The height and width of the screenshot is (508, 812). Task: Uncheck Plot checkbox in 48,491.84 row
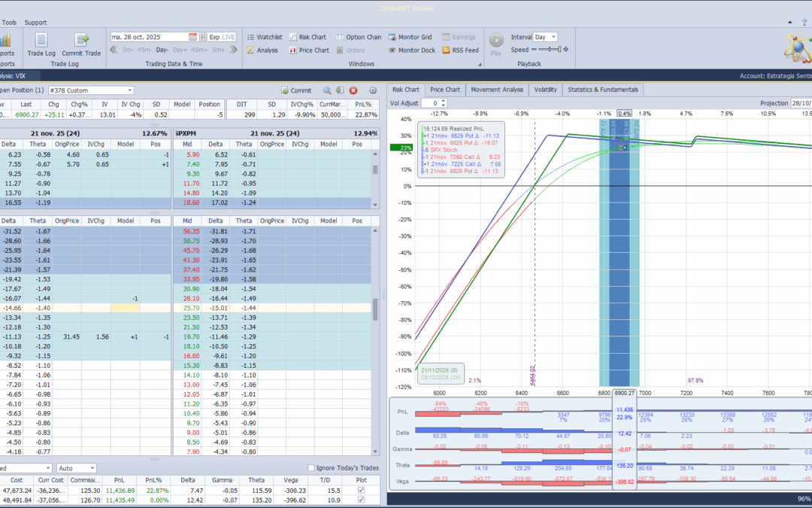(361, 500)
